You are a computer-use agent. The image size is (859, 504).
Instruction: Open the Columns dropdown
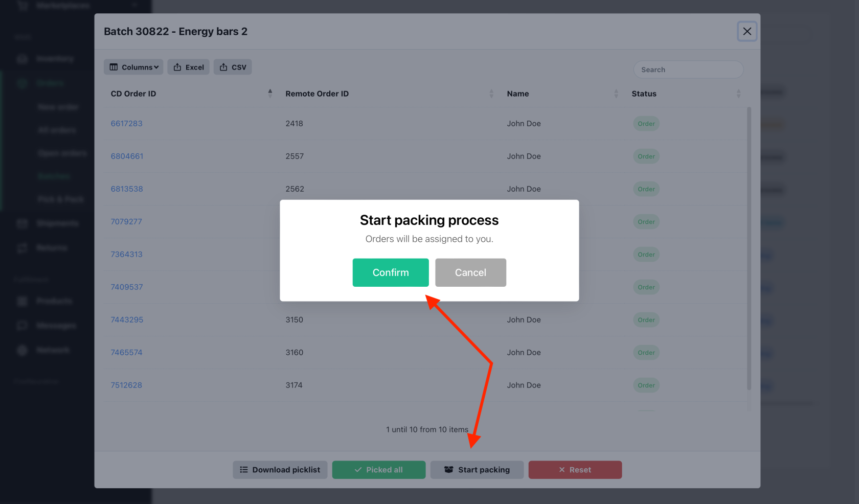[133, 67]
